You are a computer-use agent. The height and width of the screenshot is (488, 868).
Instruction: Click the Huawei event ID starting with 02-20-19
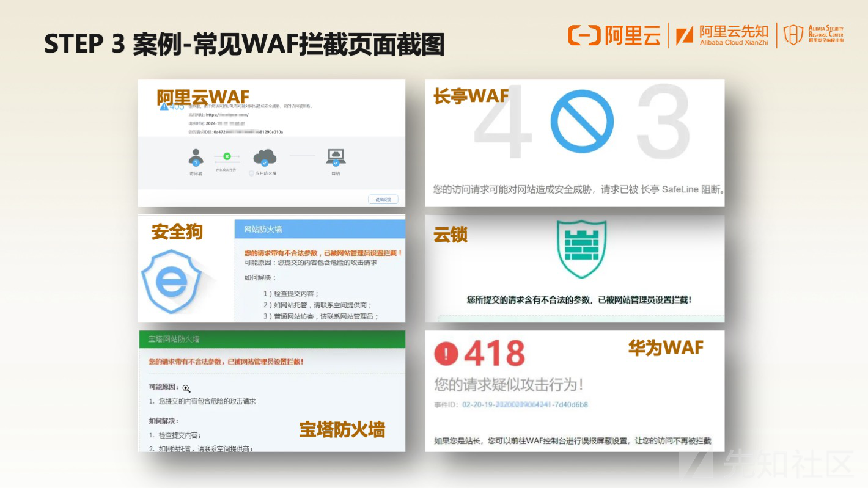pyautogui.click(x=524, y=405)
